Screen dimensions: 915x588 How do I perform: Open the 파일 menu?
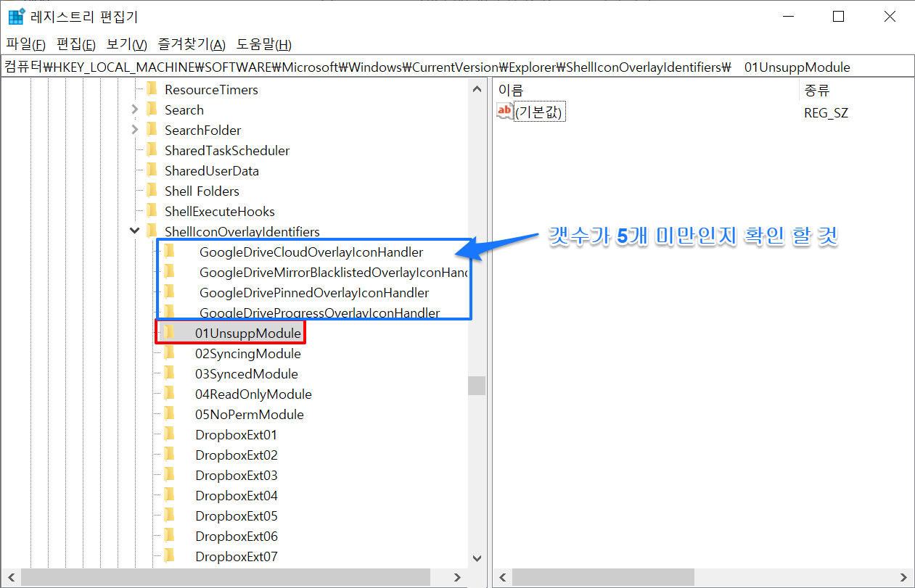(x=25, y=44)
